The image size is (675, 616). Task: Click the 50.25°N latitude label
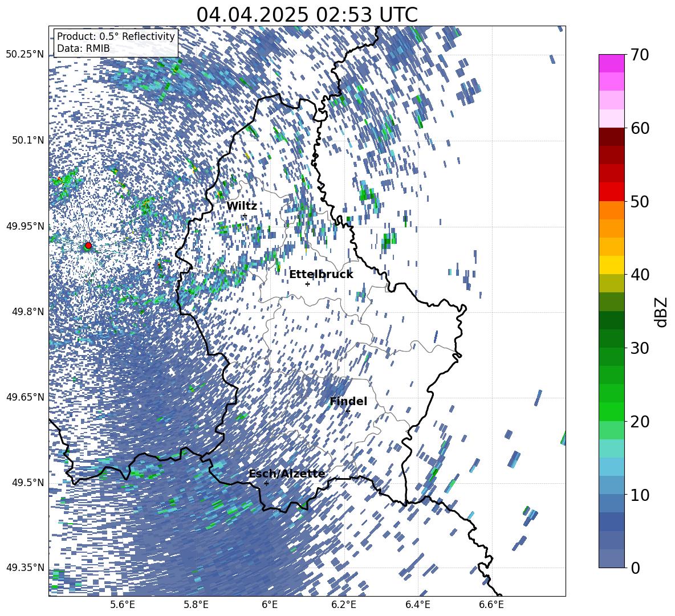25,55
